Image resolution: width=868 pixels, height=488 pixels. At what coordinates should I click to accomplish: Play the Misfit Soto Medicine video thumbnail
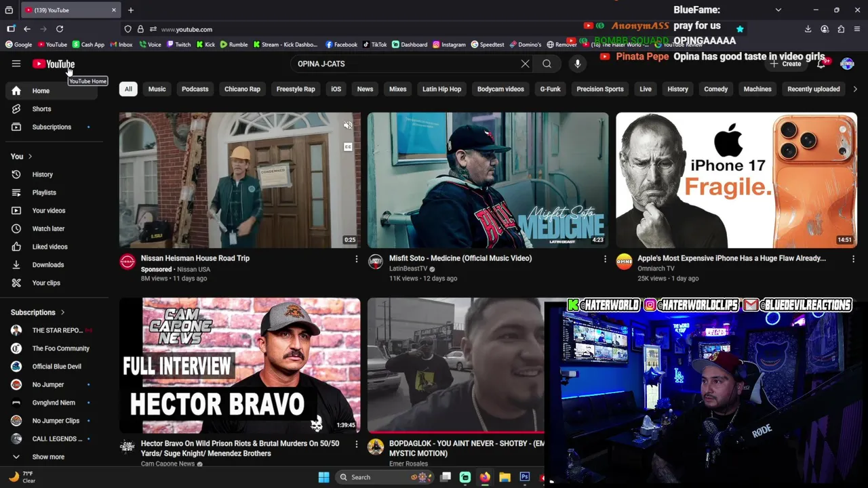pos(488,180)
